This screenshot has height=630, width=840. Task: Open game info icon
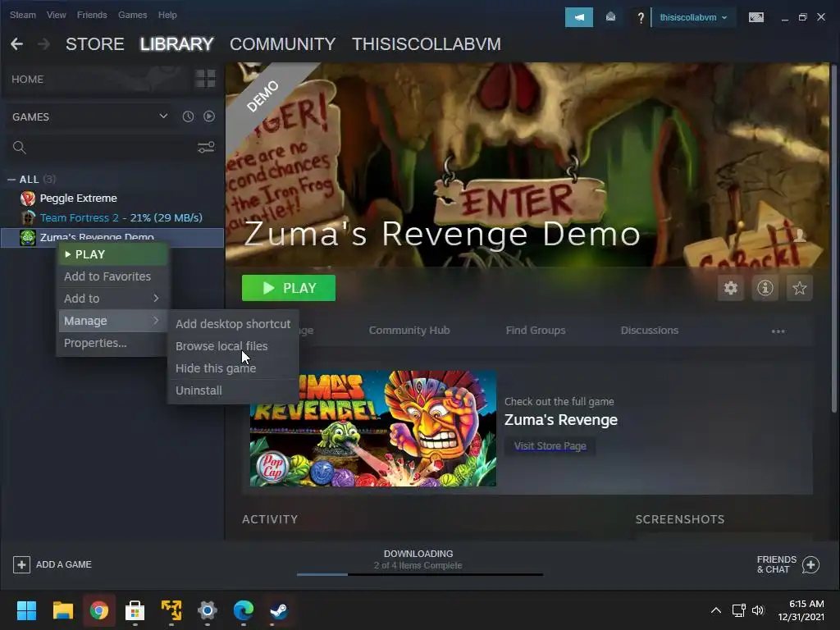pos(765,288)
